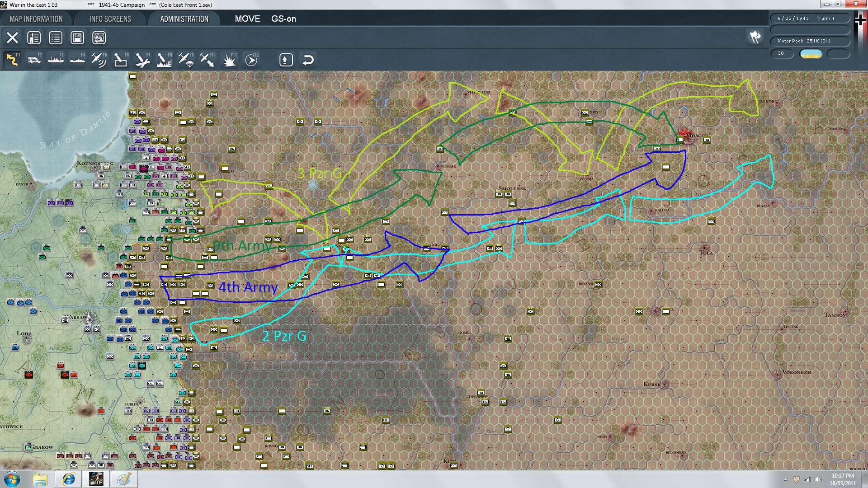Click Smolensk city label on map
868x488 pixels.
(512, 188)
